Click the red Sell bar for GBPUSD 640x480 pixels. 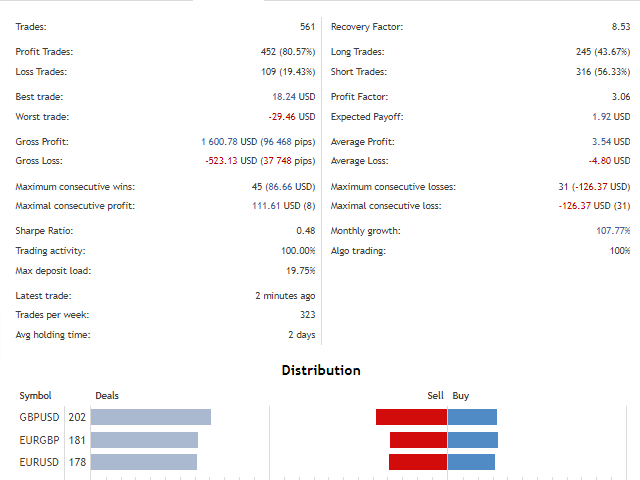coord(411,417)
